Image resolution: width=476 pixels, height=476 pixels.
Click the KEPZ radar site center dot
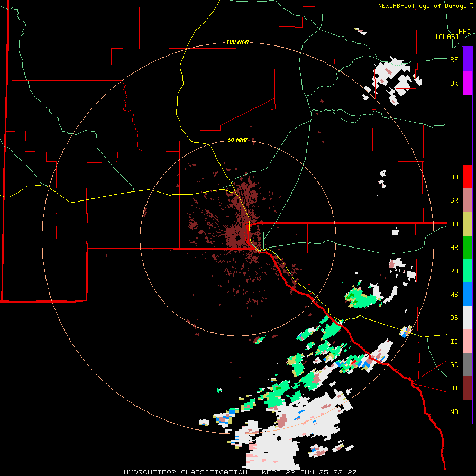coord(239,237)
